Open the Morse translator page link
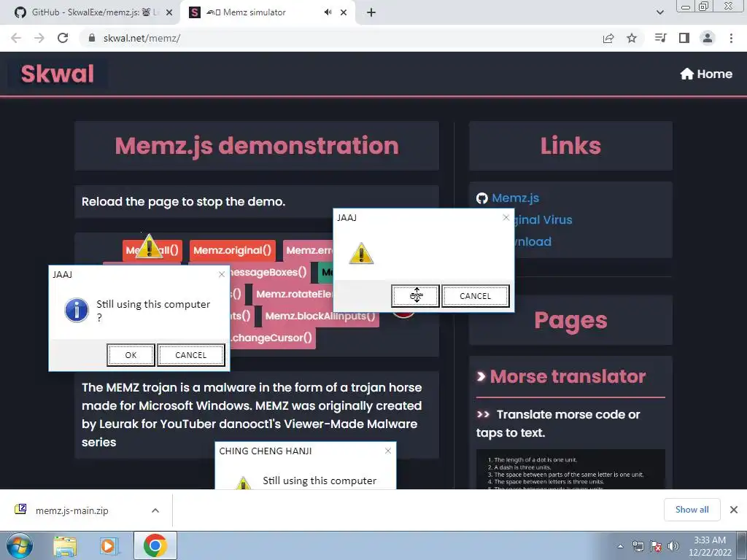Viewport: 747px width, 560px height. click(568, 376)
